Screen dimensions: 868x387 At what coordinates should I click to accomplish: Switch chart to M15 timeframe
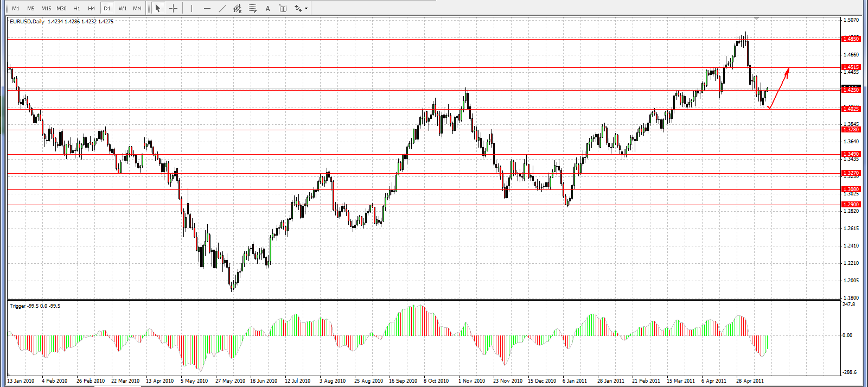coord(46,8)
